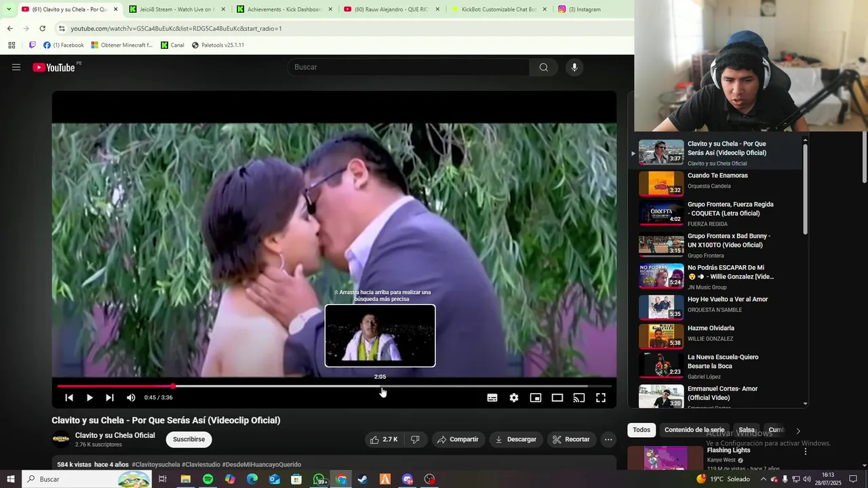Open Steam from the taskbar

click(363, 479)
